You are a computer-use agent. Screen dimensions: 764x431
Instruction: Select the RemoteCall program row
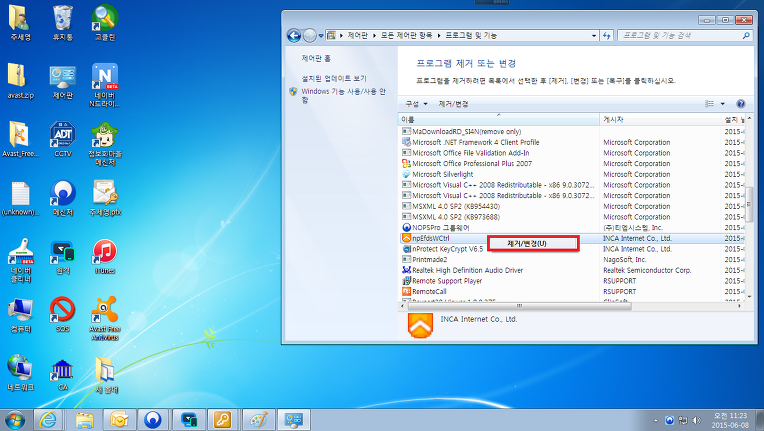(573, 292)
